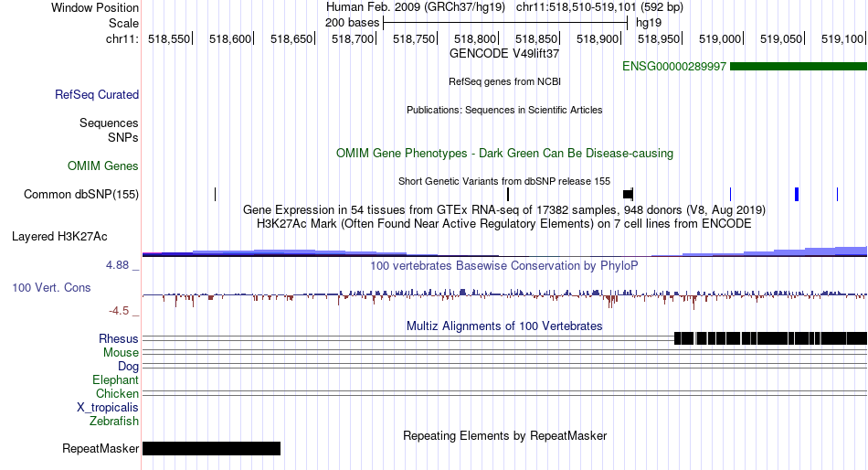Click the -4.5 conservation scale minimum value

[119, 311]
